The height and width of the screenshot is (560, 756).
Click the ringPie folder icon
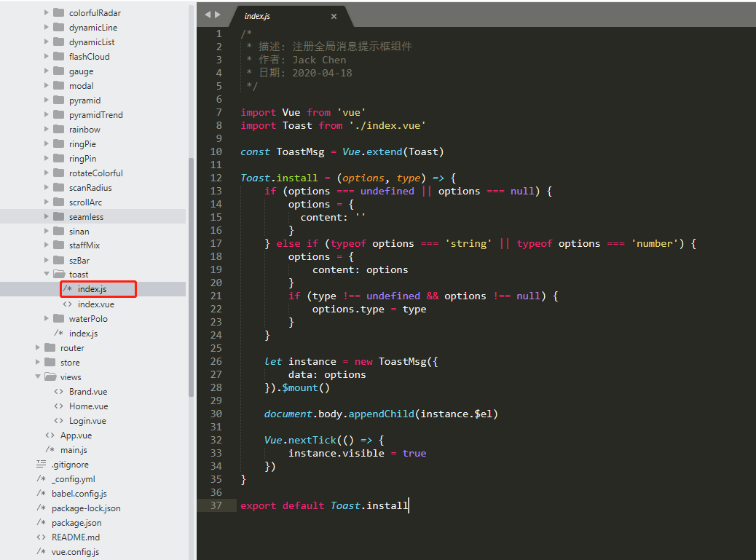(x=58, y=143)
